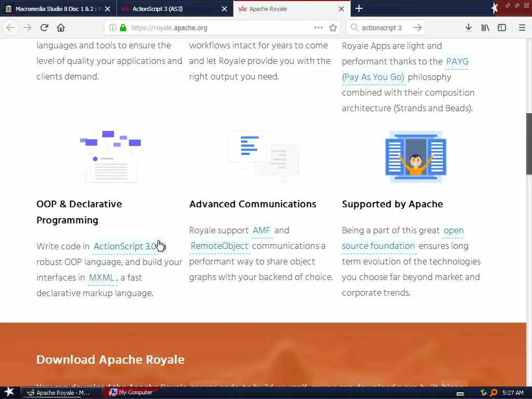Click the Advanced Communications illustration
The image size is (532, 399).
[x=263, y=157]
